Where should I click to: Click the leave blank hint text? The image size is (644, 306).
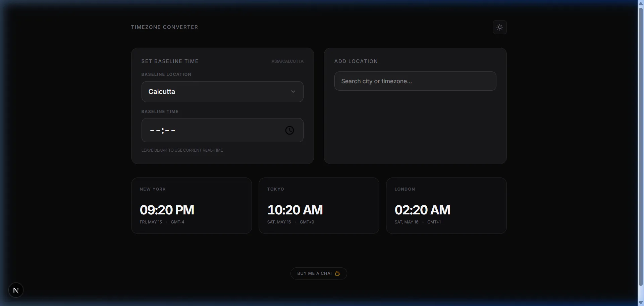182,150
